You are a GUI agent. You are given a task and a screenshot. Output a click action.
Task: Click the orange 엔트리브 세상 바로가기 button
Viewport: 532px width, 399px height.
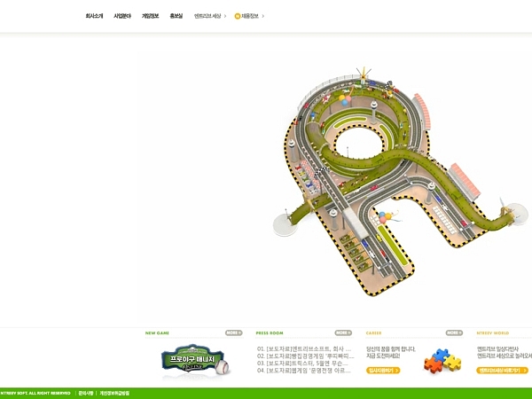[x=503, y=370]
